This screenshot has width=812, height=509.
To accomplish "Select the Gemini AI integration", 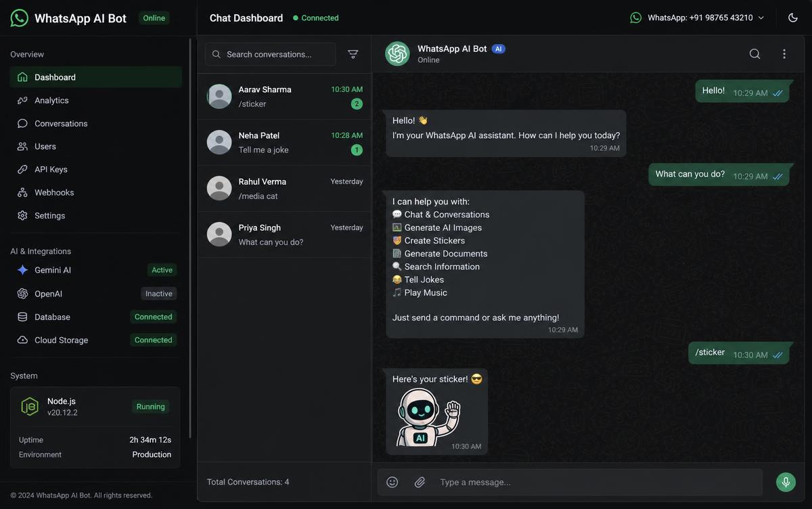I will tap(96, 270).
